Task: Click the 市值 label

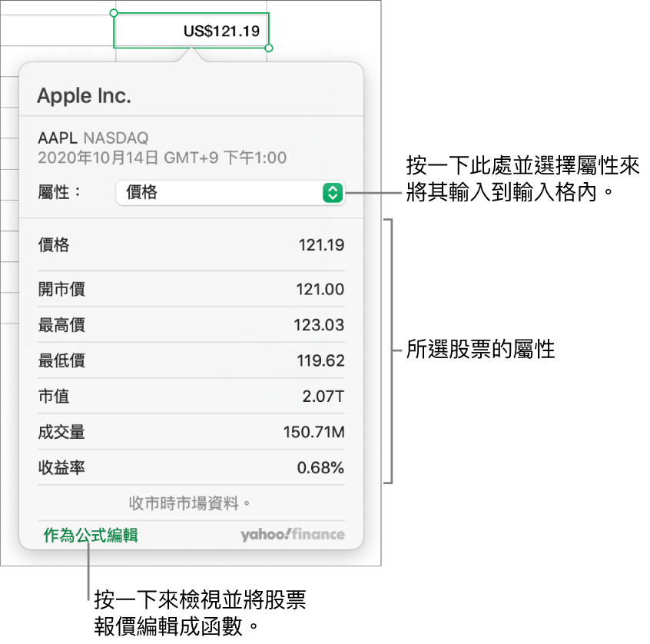Action: coord(54,396)
